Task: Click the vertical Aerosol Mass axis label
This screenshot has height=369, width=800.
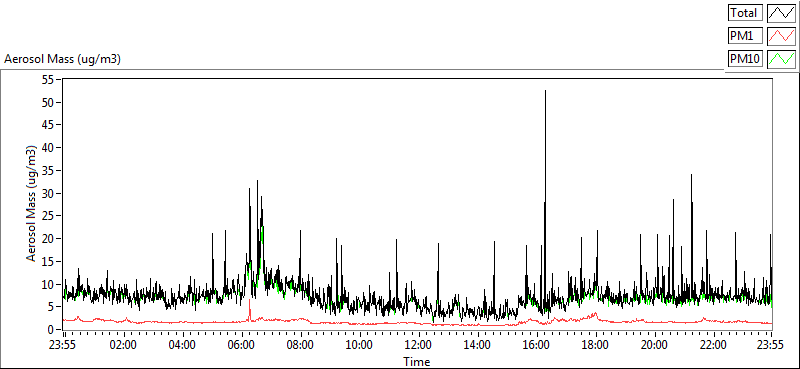Action: coord(32,204)
